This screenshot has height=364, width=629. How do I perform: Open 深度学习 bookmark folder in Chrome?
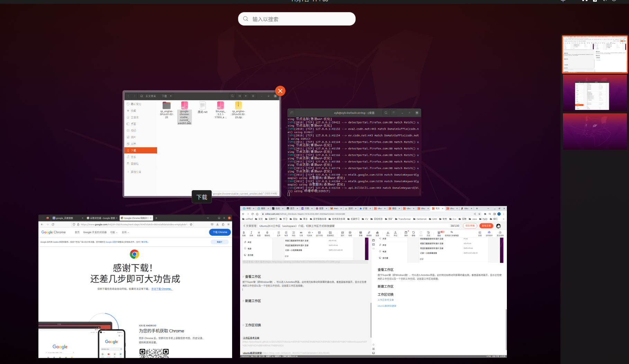tap(271, 219)
